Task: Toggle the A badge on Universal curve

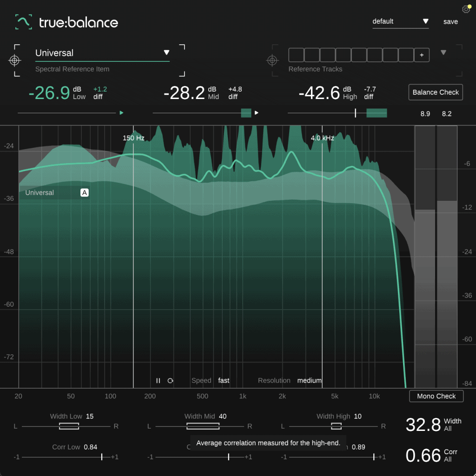Action: (84, 192)
